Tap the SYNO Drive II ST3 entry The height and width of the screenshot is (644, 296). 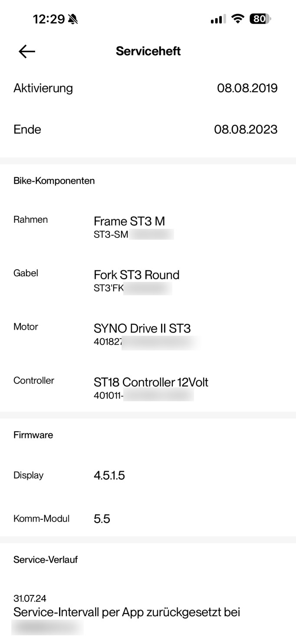(x=142, y=328)
